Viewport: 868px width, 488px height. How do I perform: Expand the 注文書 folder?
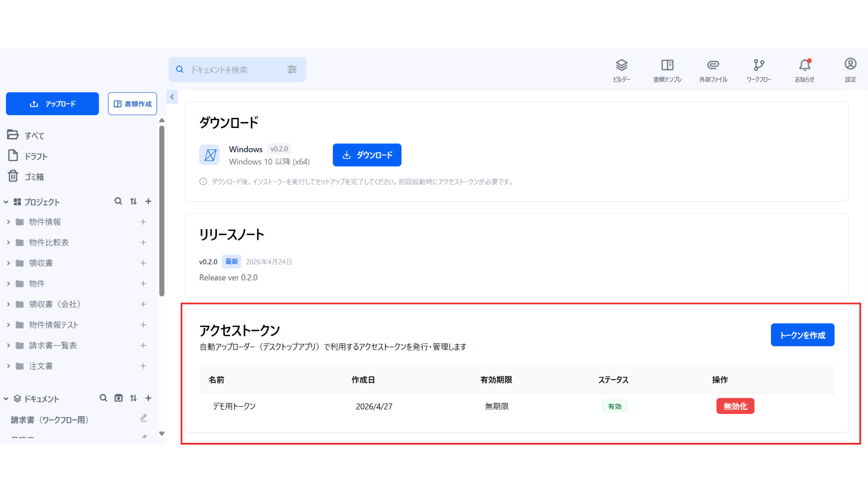coord(8,366)
